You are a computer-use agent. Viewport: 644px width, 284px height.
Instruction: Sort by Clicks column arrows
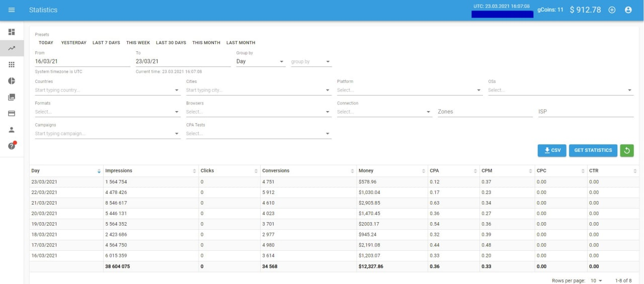point(256,171)
